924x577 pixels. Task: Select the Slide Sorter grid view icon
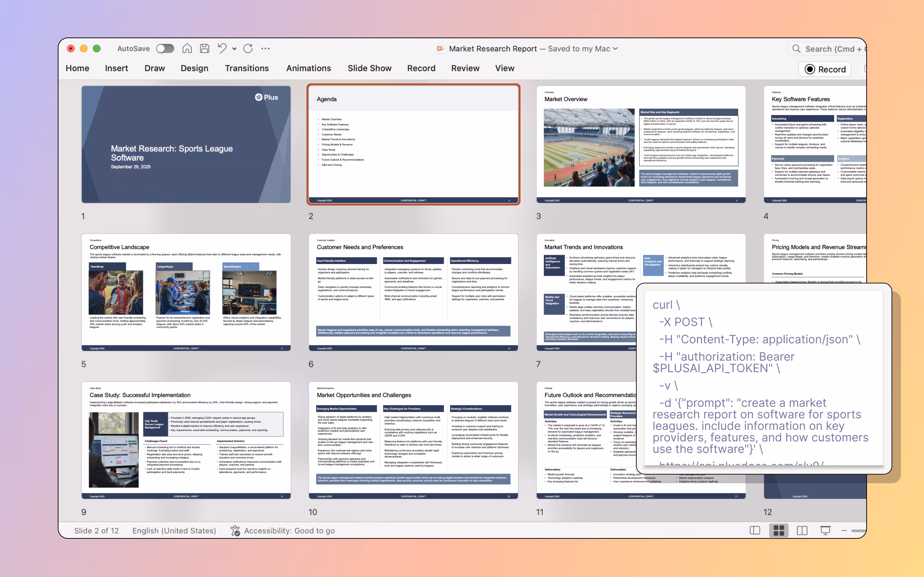coord(779,530)
